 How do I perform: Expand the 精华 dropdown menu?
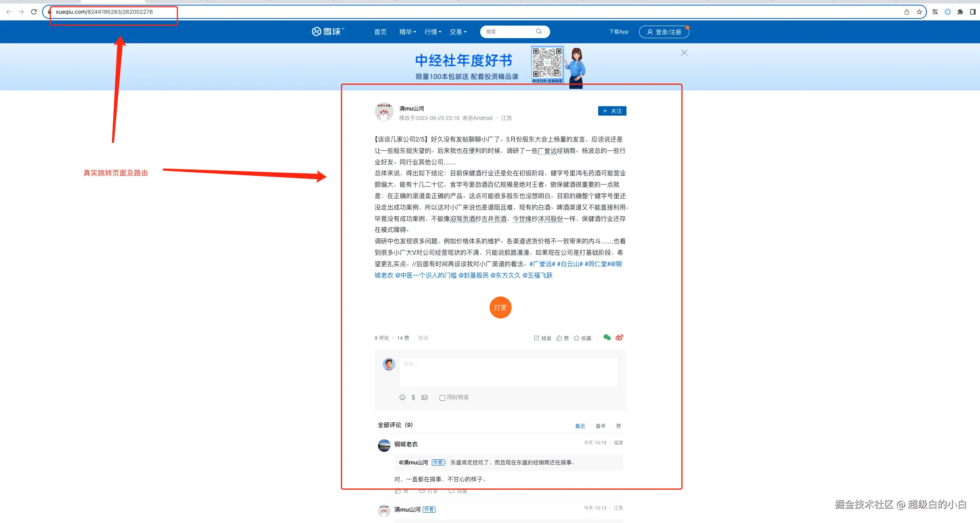click(x=407, y=32)
